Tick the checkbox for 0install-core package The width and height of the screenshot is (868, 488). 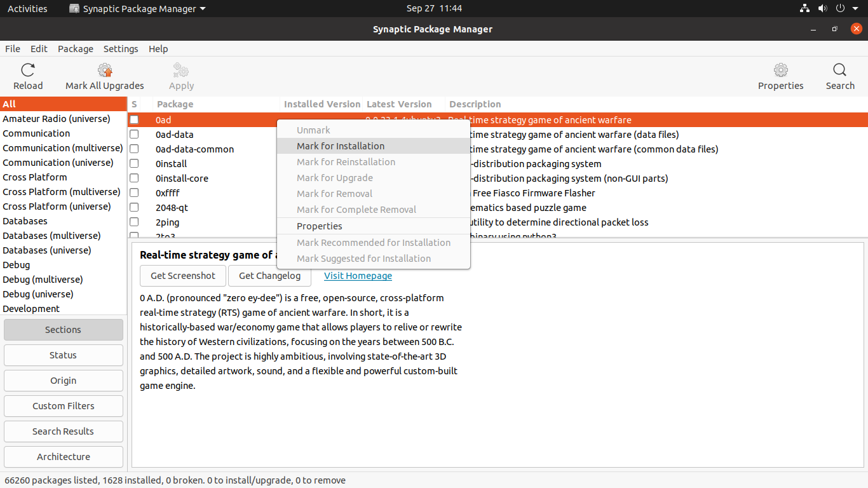pos(134,178)
